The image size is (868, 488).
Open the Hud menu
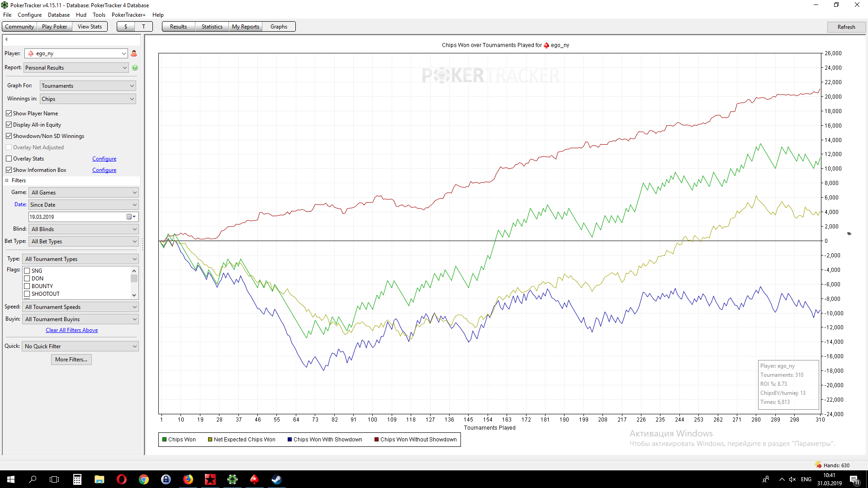(81, 15)
